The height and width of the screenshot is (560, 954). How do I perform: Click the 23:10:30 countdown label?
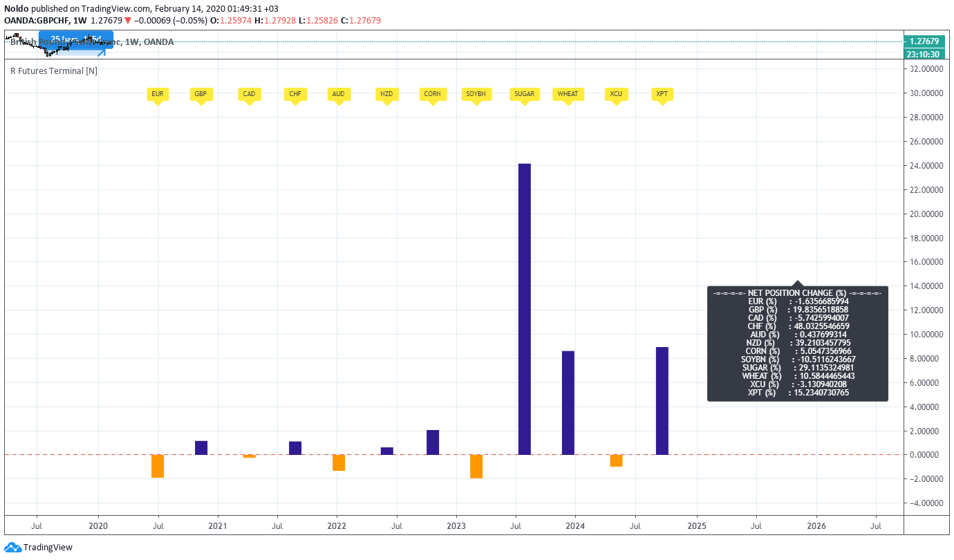tap(924, 54)
